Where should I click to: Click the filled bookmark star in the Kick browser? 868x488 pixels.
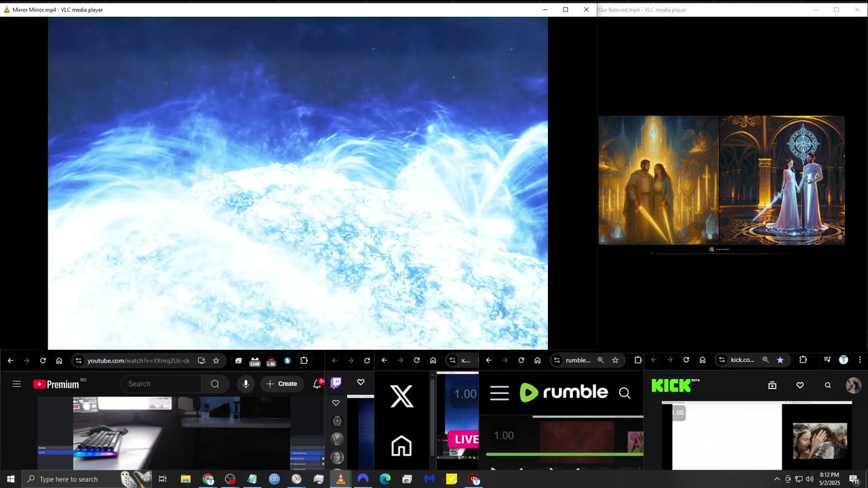(781, 361)
